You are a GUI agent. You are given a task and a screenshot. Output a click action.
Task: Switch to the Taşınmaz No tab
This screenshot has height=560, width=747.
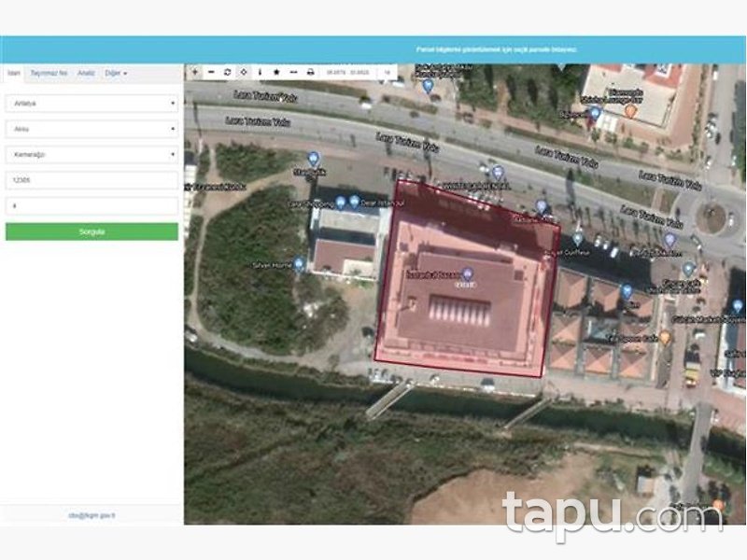coord(49,73)
